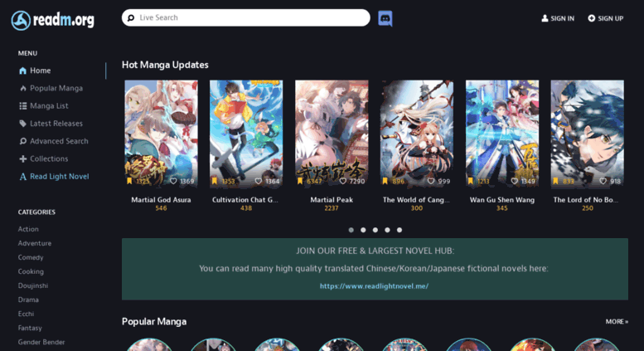Focus the Live Search input field

coord(245,17)
